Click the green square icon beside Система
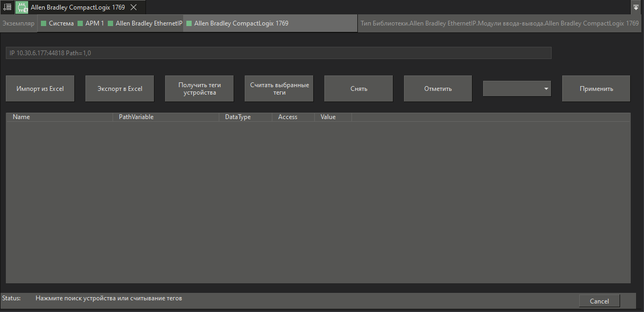 pos(43,23)
